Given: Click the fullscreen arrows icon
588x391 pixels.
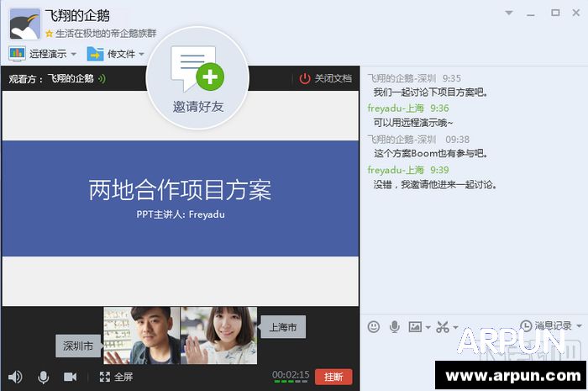Looking at the screenshot, I should coord(105,377).
